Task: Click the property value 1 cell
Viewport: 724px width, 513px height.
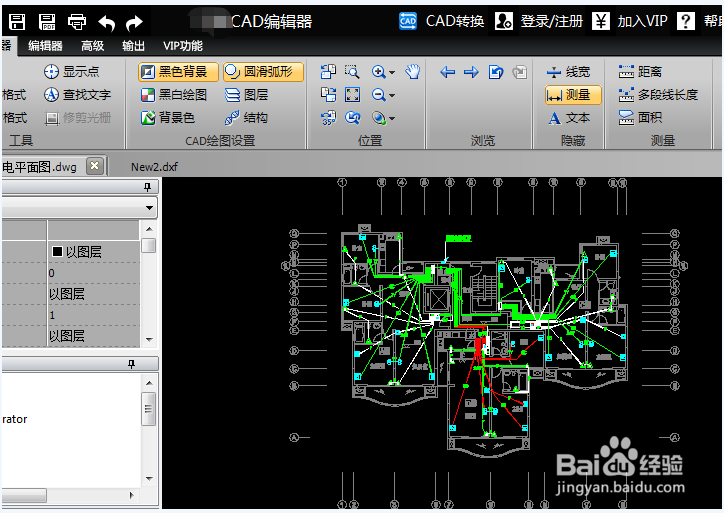Action: coord(94,315)
